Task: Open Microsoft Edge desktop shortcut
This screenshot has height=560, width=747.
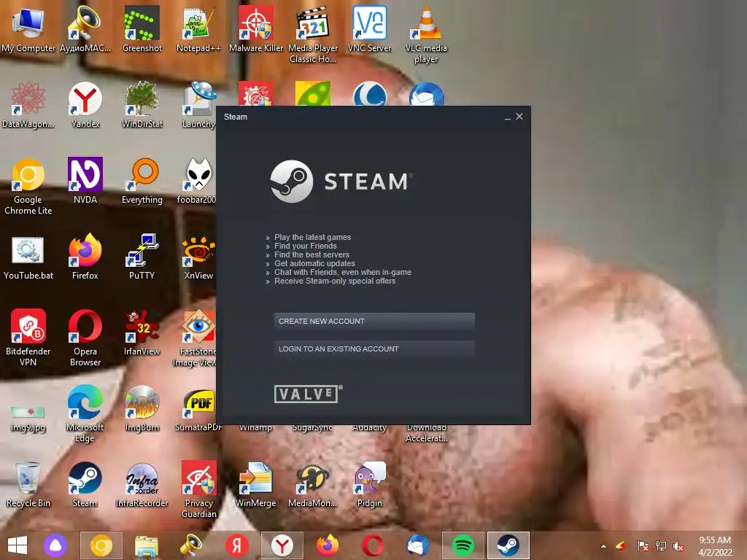Action: click(85, 414)
